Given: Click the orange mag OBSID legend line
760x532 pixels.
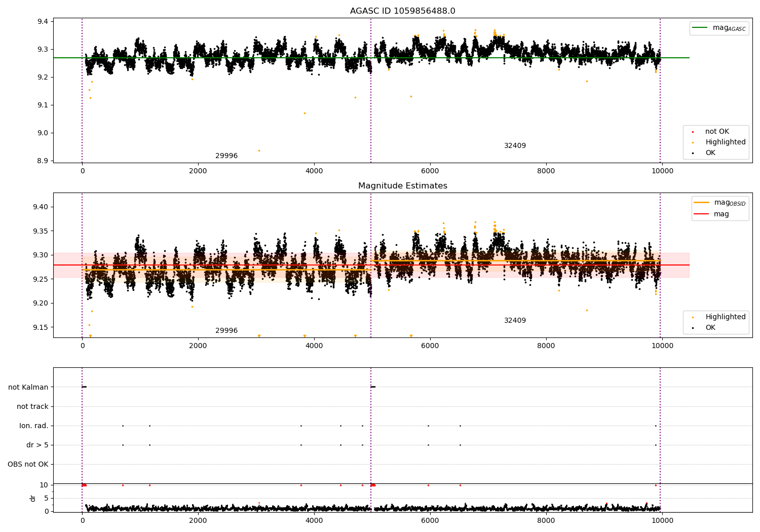Looking at the screenshot, I should coord(701,203).
